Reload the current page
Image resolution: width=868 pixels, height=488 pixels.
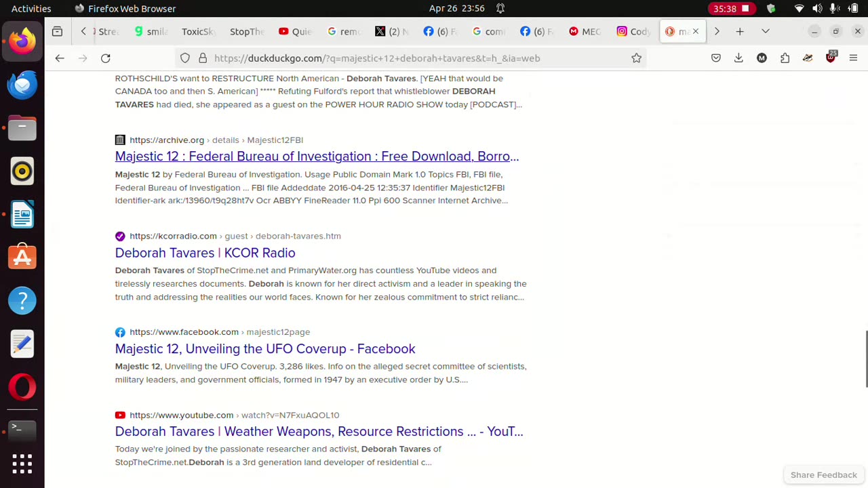106,58
